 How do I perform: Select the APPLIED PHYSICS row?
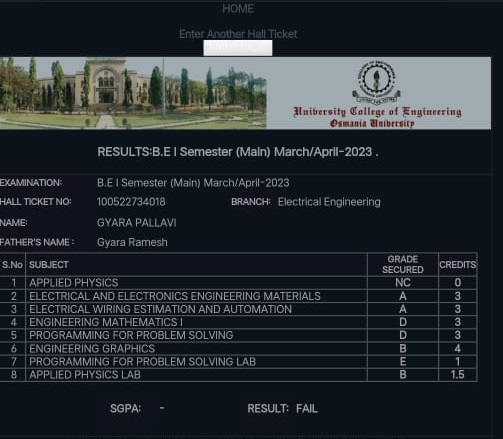[x=238, y=283]
